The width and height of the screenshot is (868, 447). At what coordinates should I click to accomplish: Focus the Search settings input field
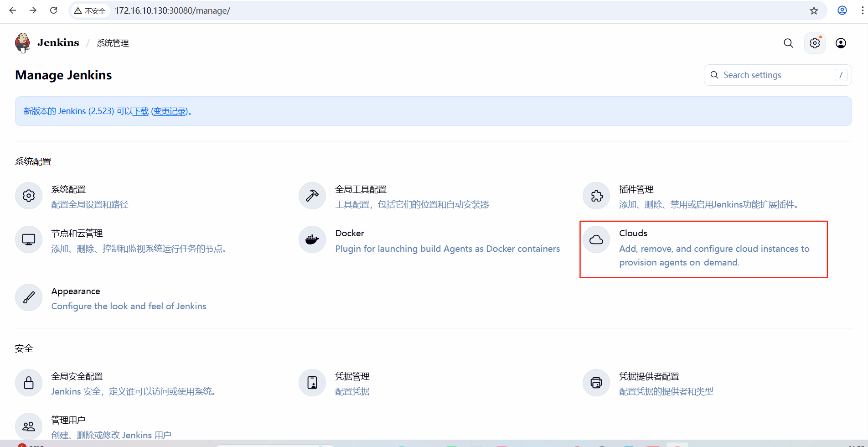click(x=778, y=75)
